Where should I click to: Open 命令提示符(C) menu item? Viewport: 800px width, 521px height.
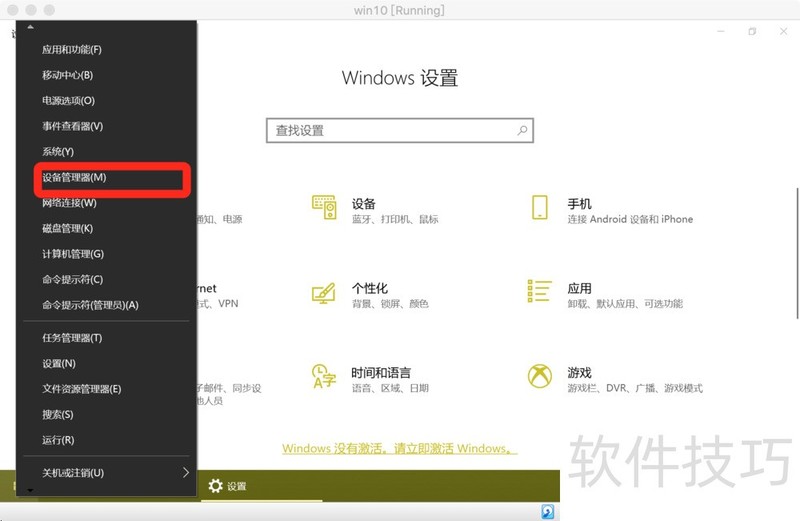point(106,280)
